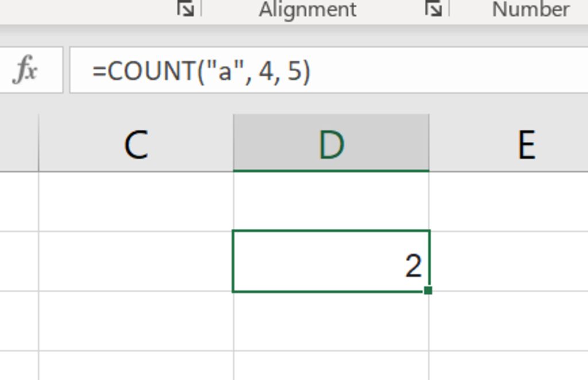Select the first visible cell under header C

tap(136, 202)
